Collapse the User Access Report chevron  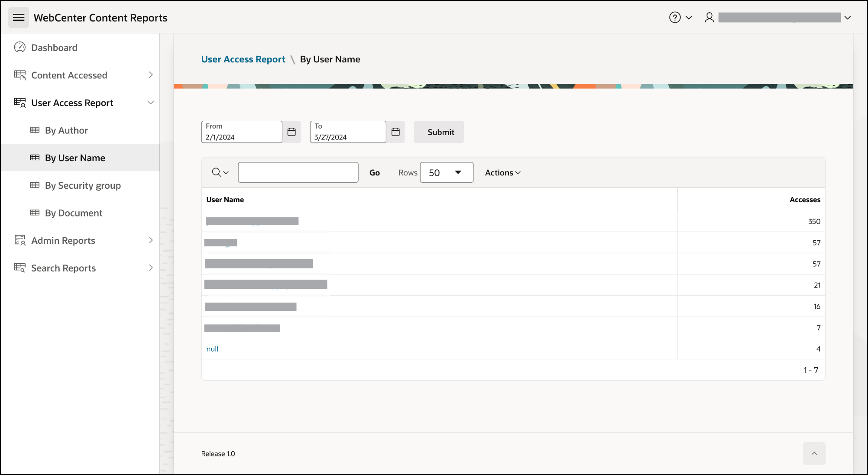click(x=151, y=103)
